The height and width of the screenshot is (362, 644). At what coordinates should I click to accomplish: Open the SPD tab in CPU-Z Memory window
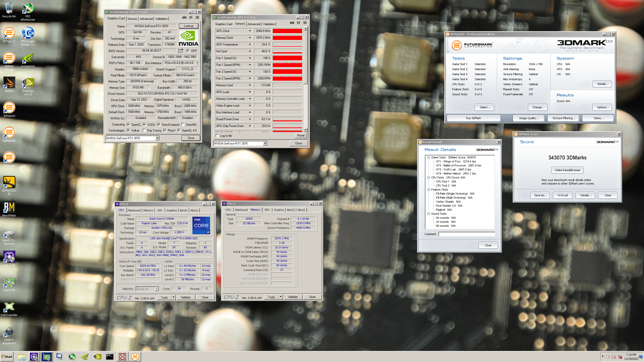tap(267, 210)
